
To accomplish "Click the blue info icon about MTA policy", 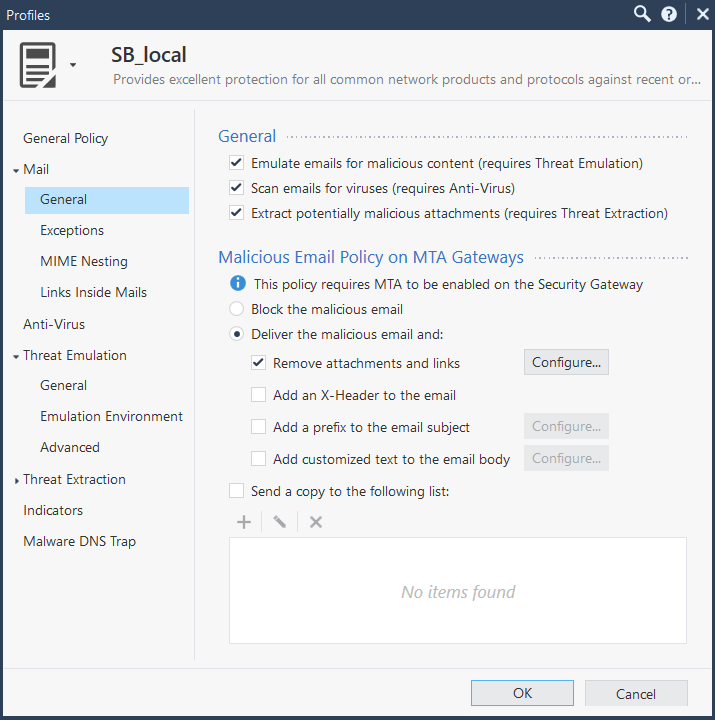I will 237,283.
